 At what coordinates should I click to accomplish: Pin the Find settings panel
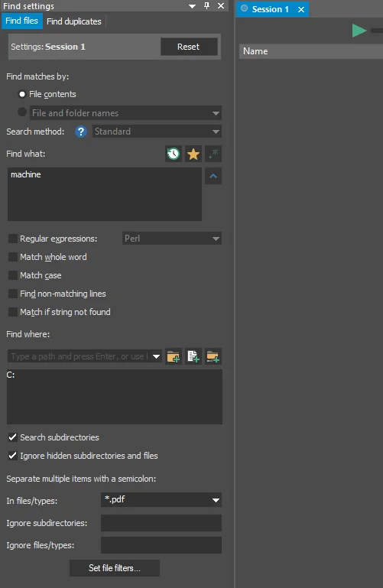click(206, 5)
